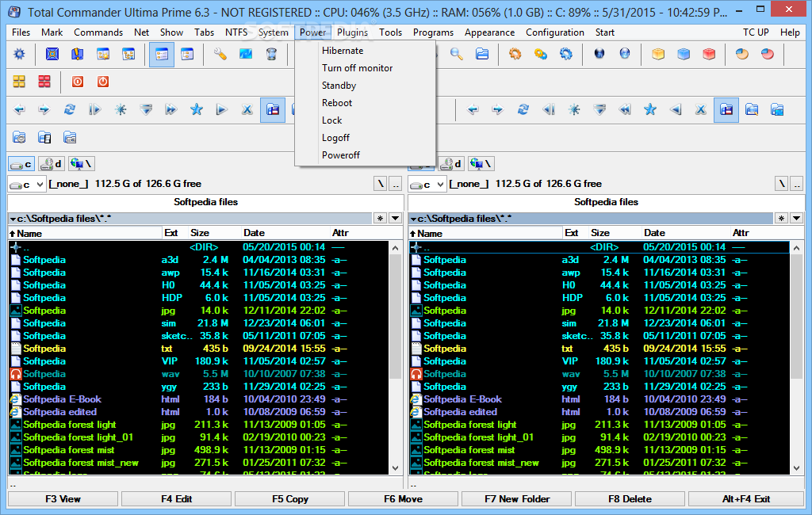Sort left panel by Name column
812x515 pixels.
[x=85, y=233]
